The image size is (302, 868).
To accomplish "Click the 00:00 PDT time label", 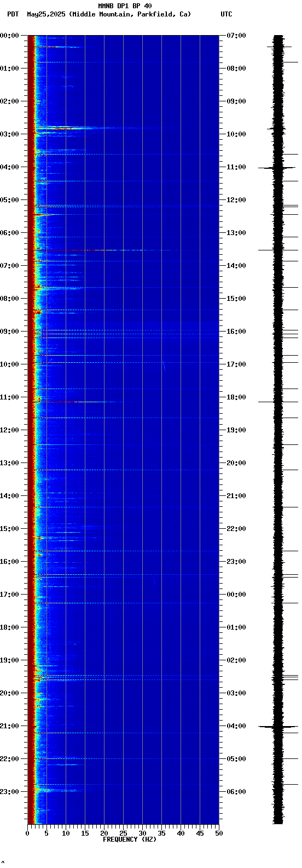I will pos(10,36).
